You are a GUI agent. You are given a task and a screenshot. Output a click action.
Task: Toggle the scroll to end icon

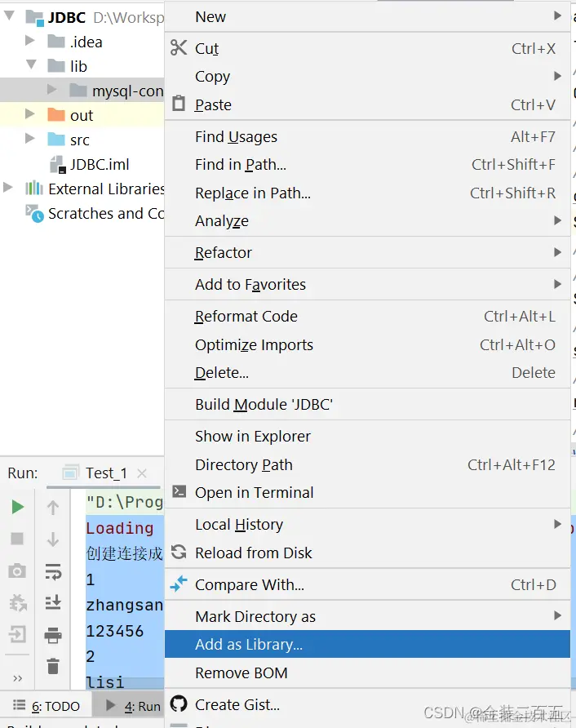click(x=53, y=602)
